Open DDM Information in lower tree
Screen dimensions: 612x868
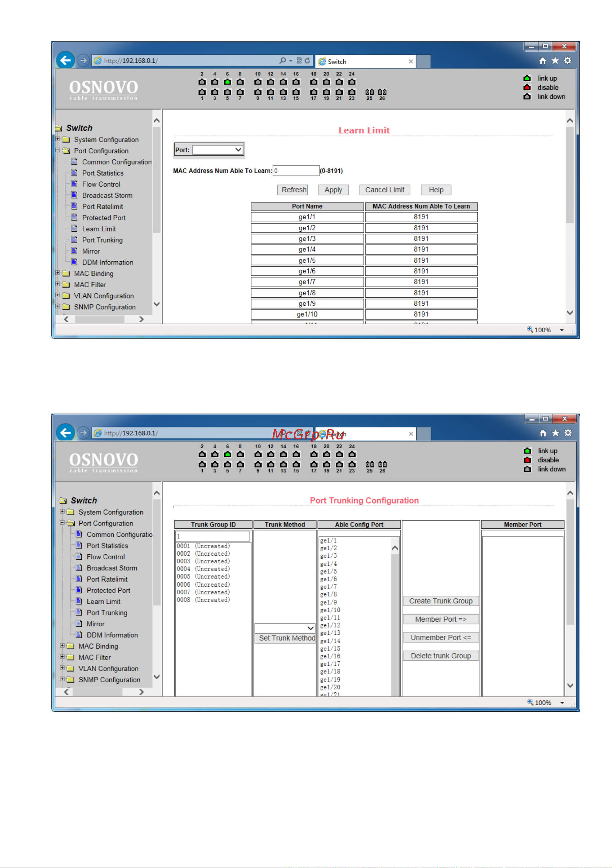[112, 635]
